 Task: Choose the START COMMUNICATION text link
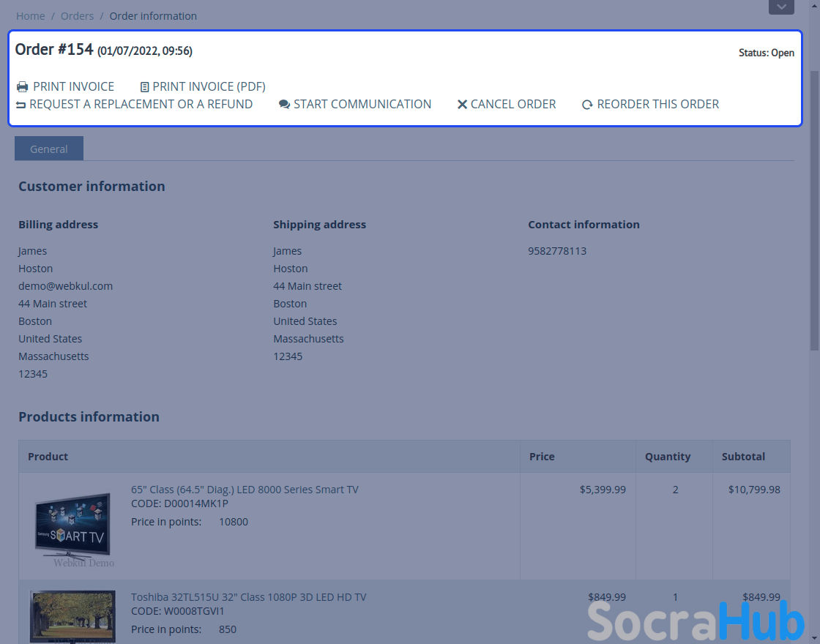(x=362, y=104)
